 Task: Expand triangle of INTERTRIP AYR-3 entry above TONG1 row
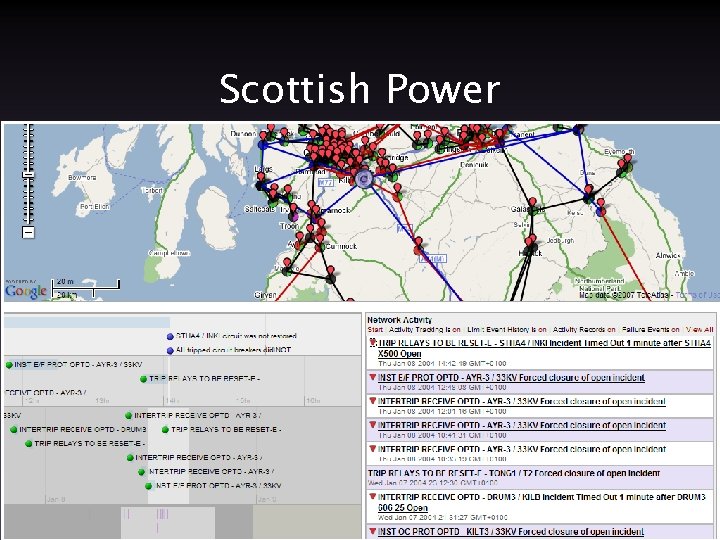pos(373,449)
